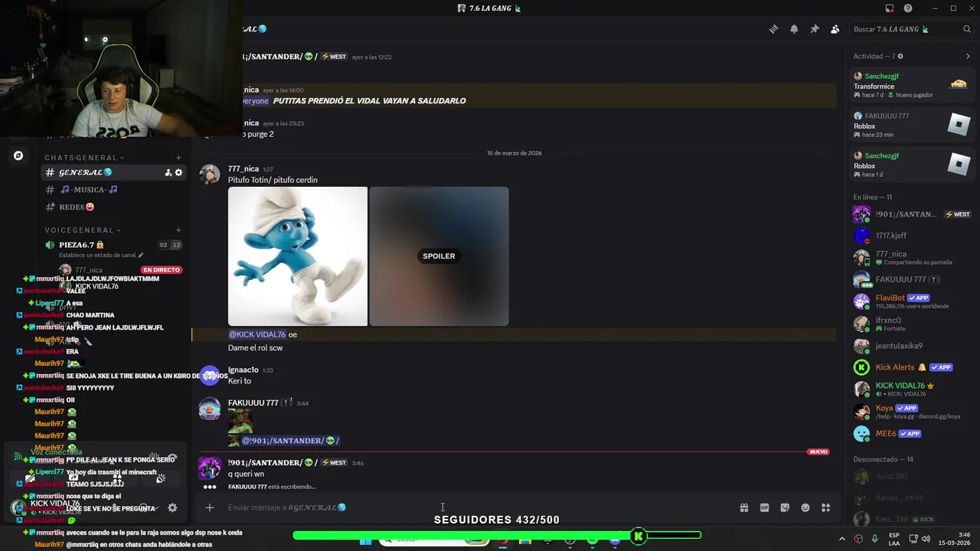Click the 'En línea — 11' header
980x551 pixels.
click(872, 197)
